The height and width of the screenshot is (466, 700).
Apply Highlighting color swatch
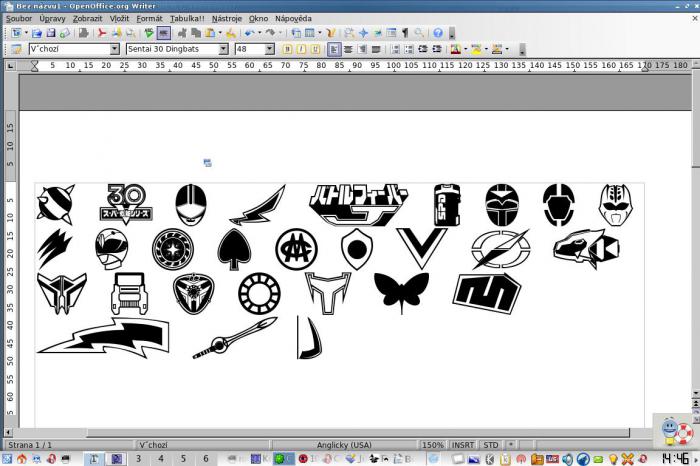tap(476, 49)
